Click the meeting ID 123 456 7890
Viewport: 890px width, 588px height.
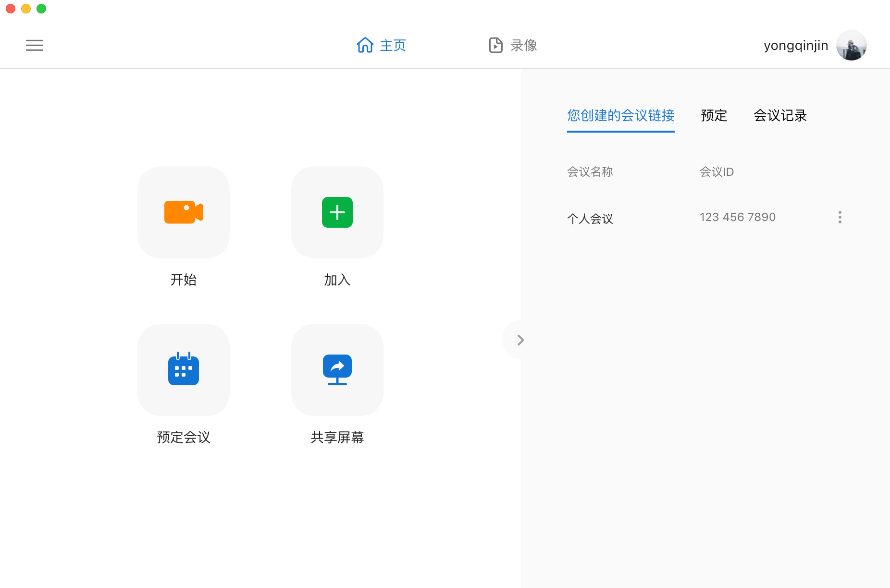(x=738, y=217)
